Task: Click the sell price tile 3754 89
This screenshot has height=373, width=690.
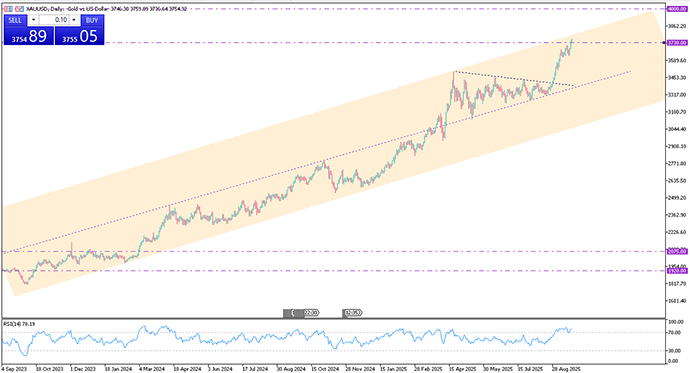Action: [x=29, y=36]
